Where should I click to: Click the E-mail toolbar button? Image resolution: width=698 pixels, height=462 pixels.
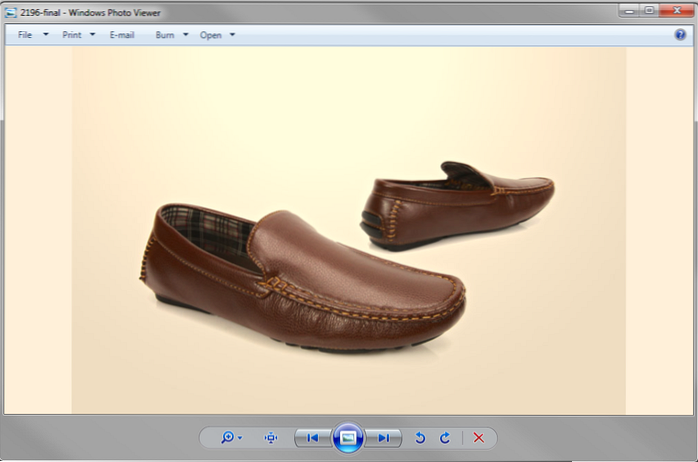pyautogui.click(x=122, y=35)
